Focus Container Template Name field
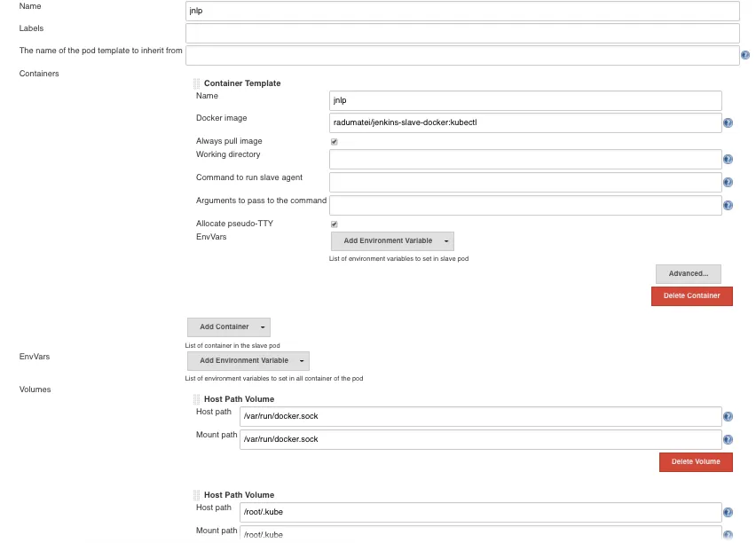The height and width of the screenshot is (543, 756). pyautogui.click(x=525, y=101)
